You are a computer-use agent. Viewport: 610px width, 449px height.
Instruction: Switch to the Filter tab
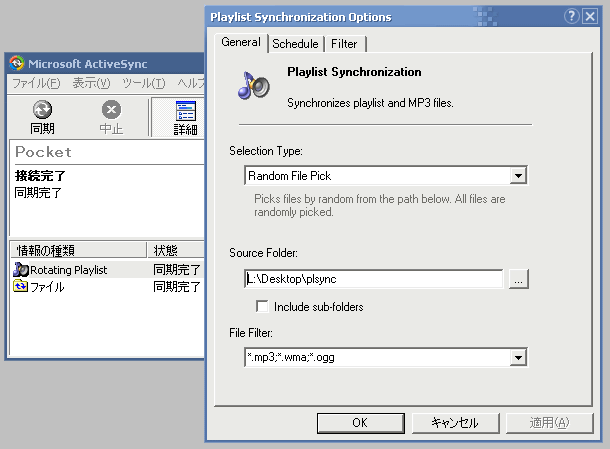point(344,44)
